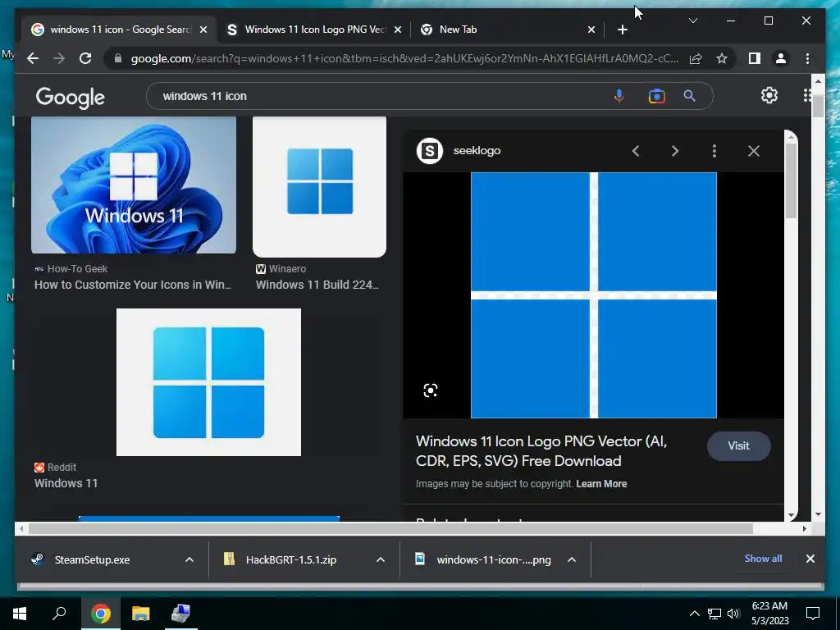Click the URL address bar
This screenshot has width=840, height=630.
coord(404,58)
